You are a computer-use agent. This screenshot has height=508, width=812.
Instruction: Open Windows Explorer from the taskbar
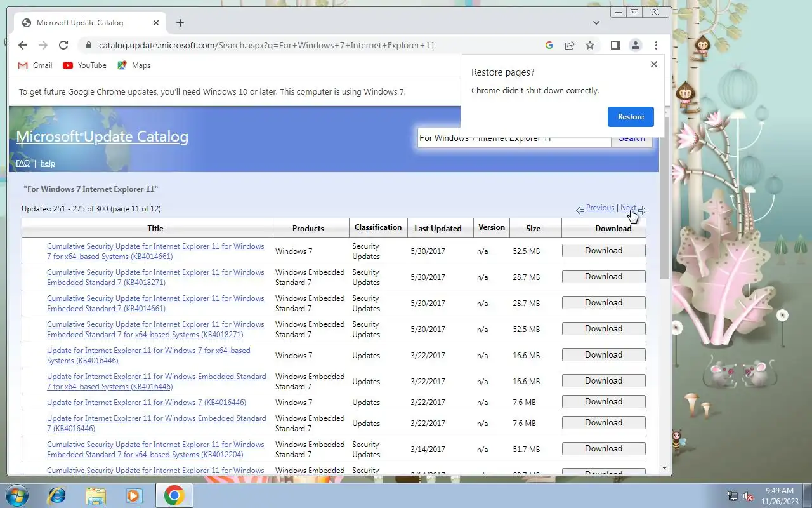(x=96, y=495)
